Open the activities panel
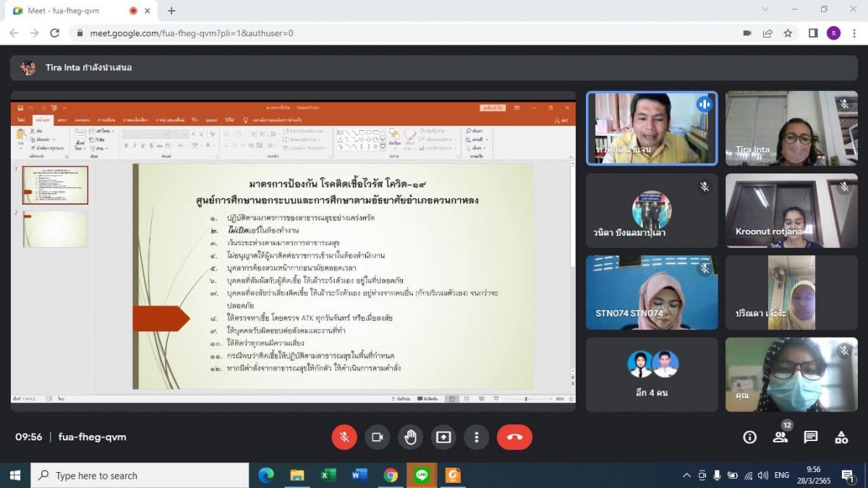 (x=841, y=437)
